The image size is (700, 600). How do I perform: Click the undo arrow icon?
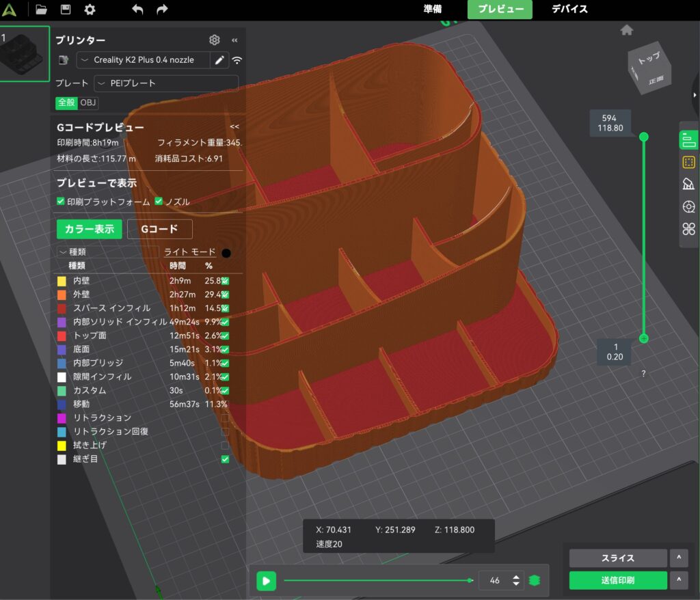tap(137, 9)
